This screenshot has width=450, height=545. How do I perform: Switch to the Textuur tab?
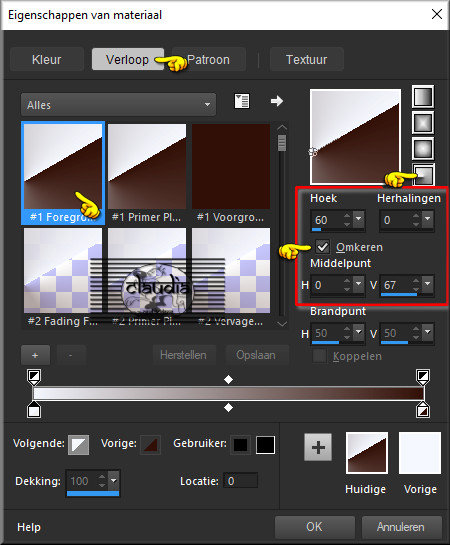click(x=306, y=59)
